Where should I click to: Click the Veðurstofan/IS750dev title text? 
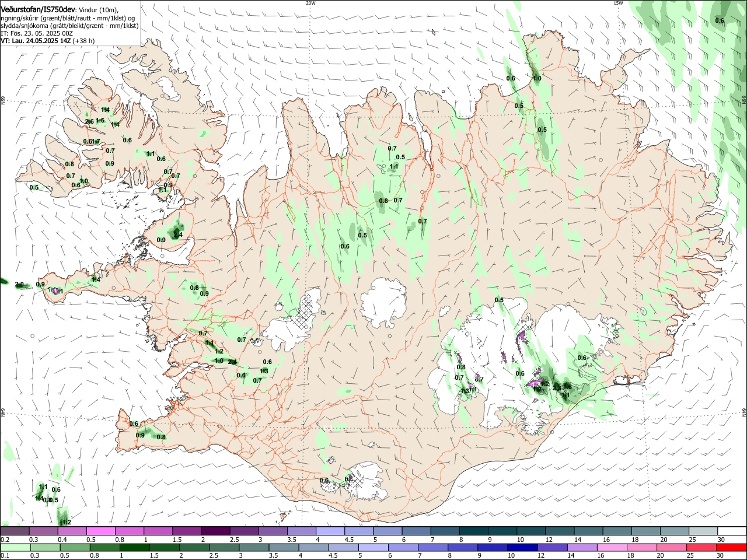tap(38, 10)
